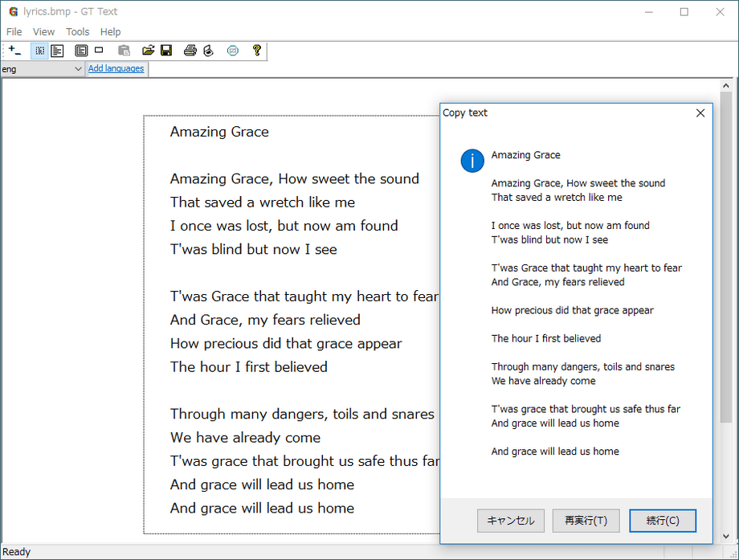739x560 pixels.
Task: Maximize the GT Text window
Action: coord(684,12)
